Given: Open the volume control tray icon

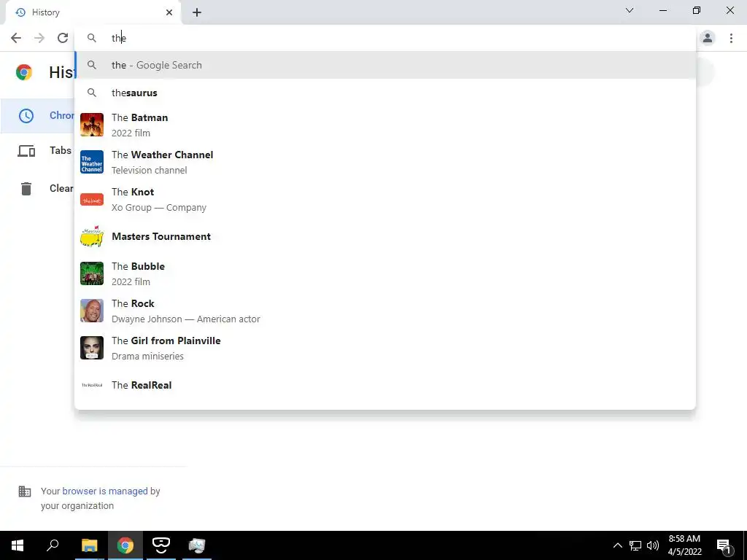Looking at the screenshot, I should 653,545.
